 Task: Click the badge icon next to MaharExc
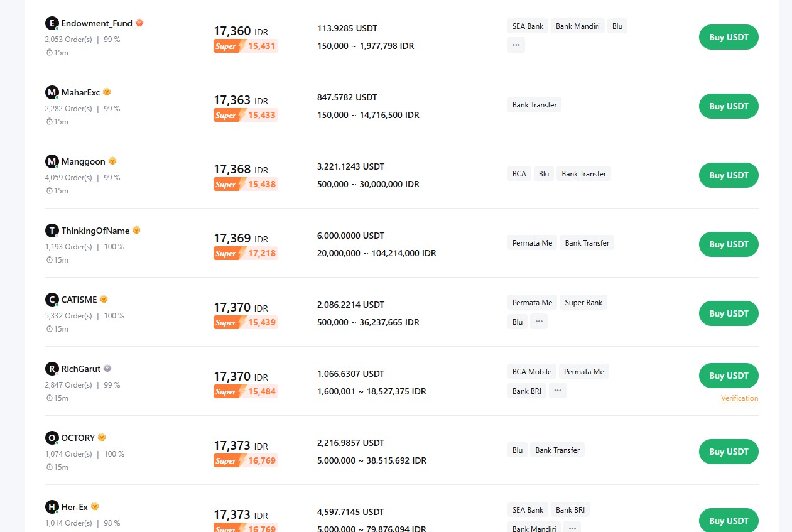click(x=107, y=92)
